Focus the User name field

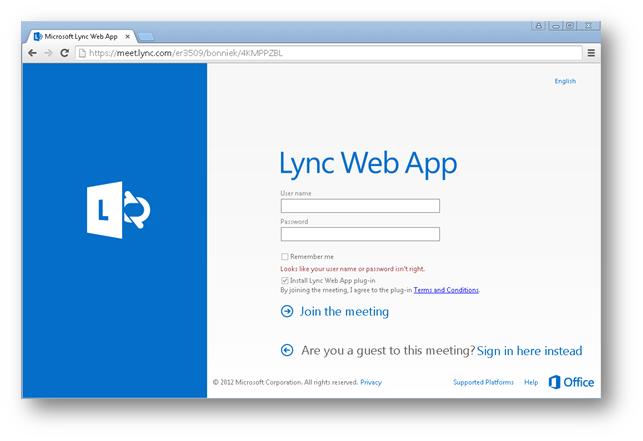360,206
